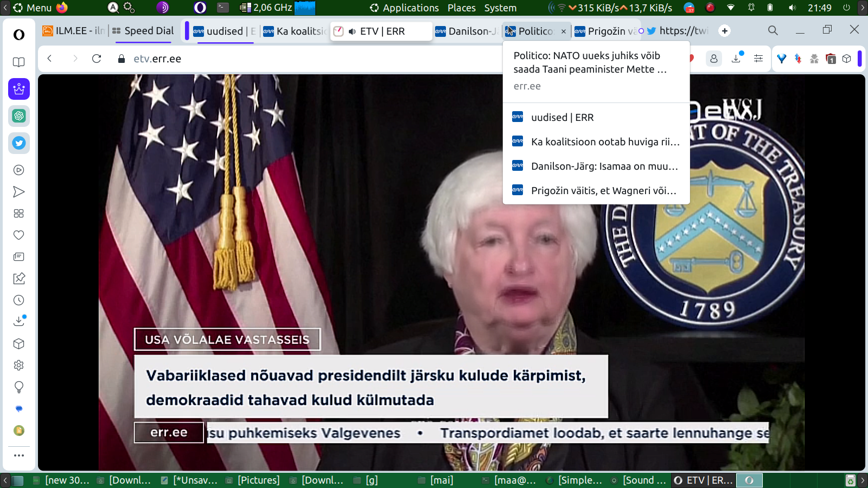Switch to the Speed Dial tab
The height and width of the screenshot is (488, 868).
(143, 31)
